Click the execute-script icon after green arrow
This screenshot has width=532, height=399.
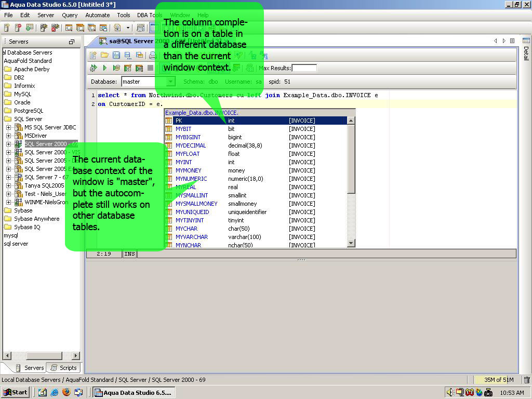point(116,68)
